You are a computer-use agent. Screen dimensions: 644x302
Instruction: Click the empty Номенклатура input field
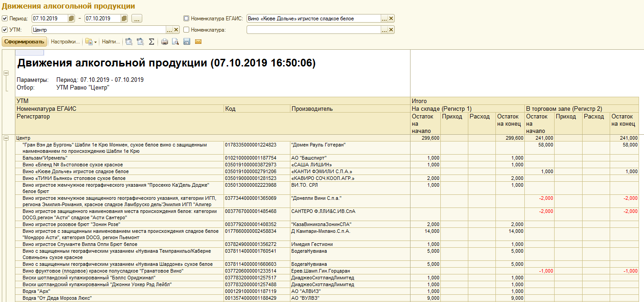314,30
